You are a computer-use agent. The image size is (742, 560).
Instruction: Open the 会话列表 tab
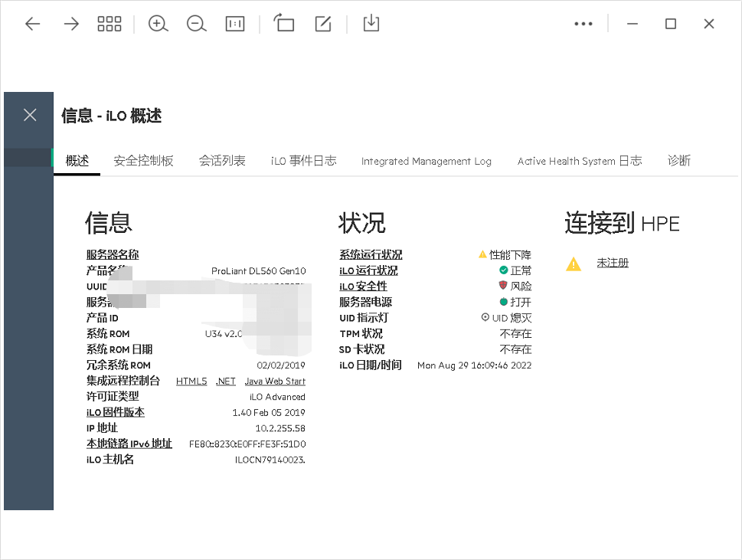point(222,161)
